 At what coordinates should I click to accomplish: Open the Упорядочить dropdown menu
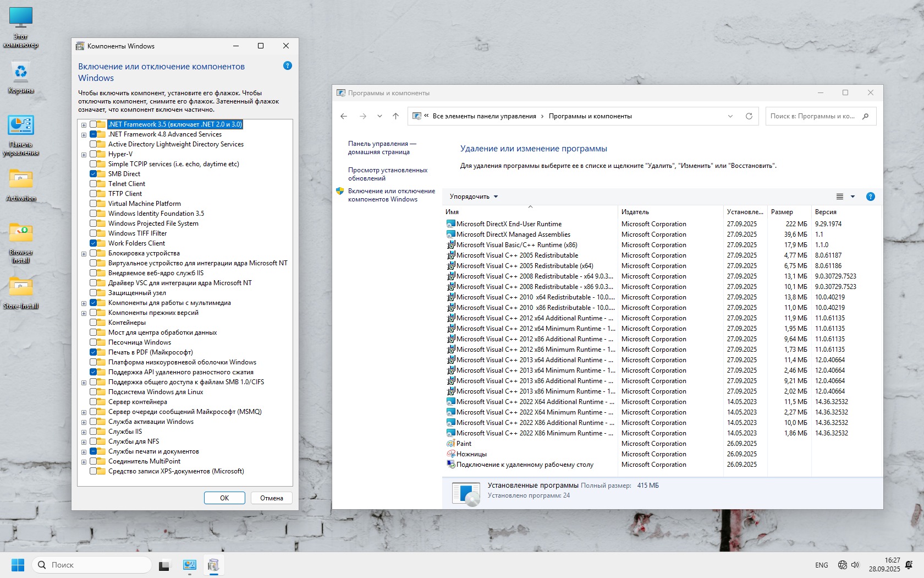[474, 197]
